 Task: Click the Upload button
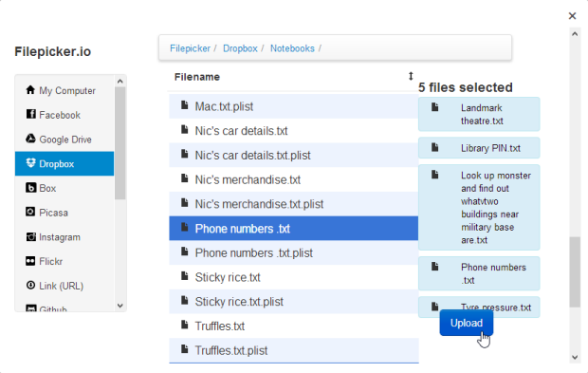click(466, 323)
